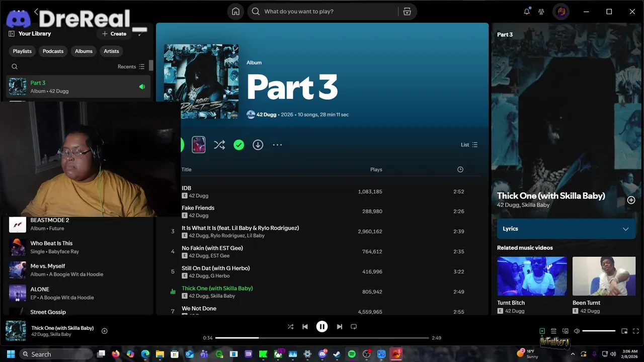Viewport: 644px width, 362px height.
Task: Enter full screen mode
Action: (x=636, y=331)
